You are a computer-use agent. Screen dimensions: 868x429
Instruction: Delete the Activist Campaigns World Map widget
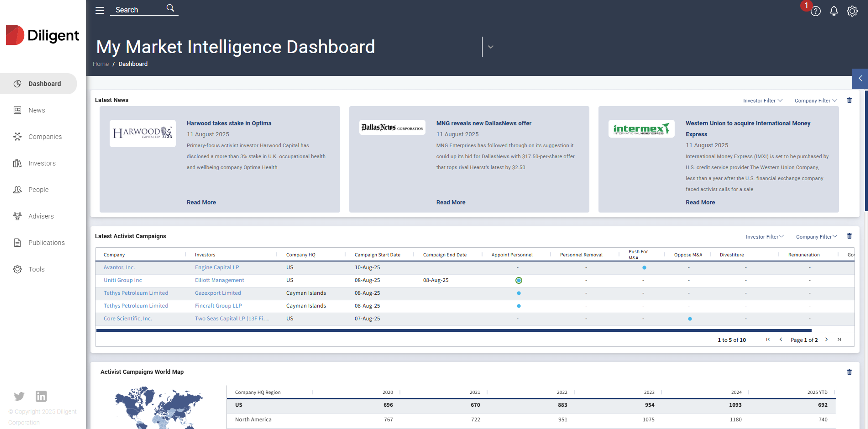point(849,372)
